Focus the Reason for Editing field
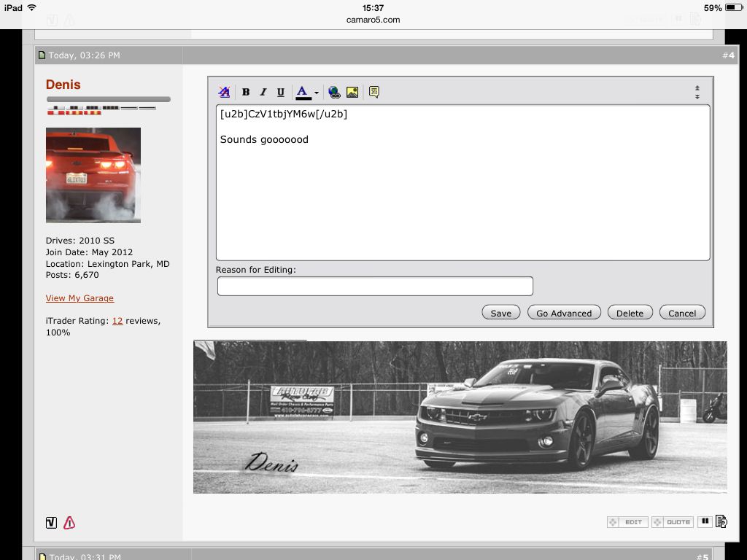Screen dimensions: 747x560 (x=375, y=286)
